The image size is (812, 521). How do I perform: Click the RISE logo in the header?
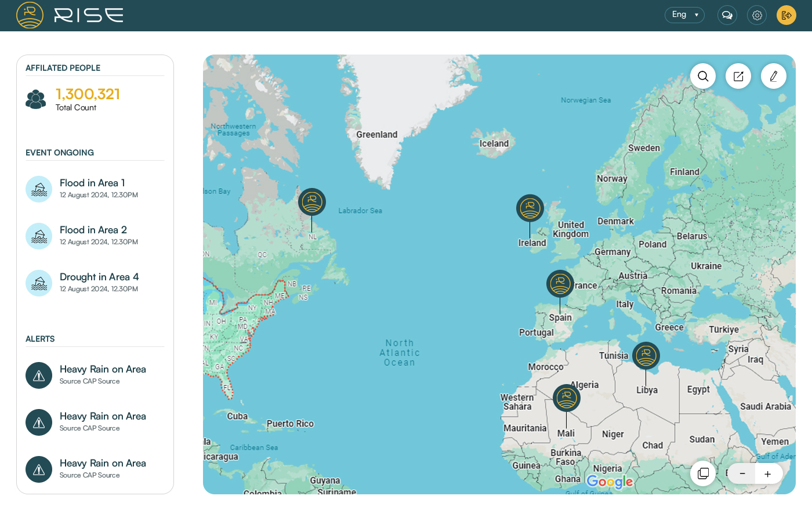point(70,15)
